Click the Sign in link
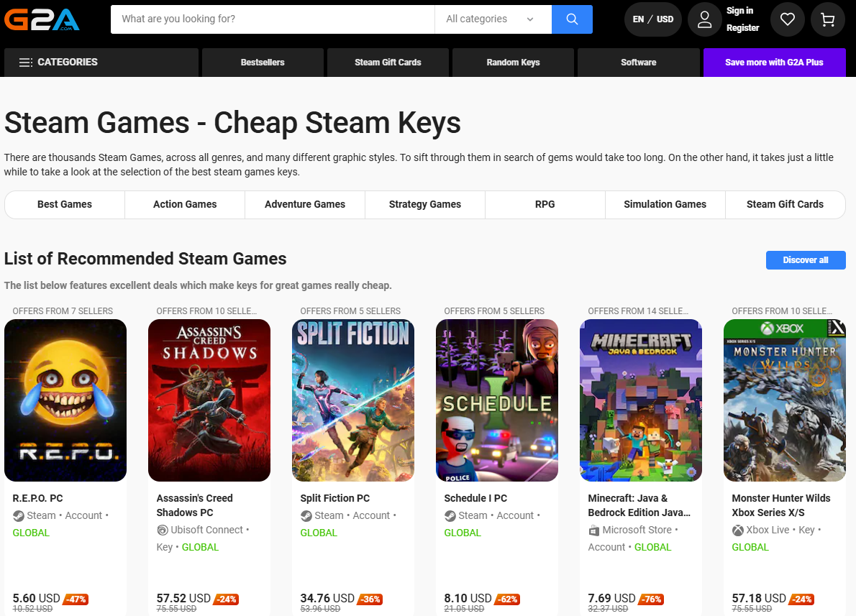 coord(739,11)
